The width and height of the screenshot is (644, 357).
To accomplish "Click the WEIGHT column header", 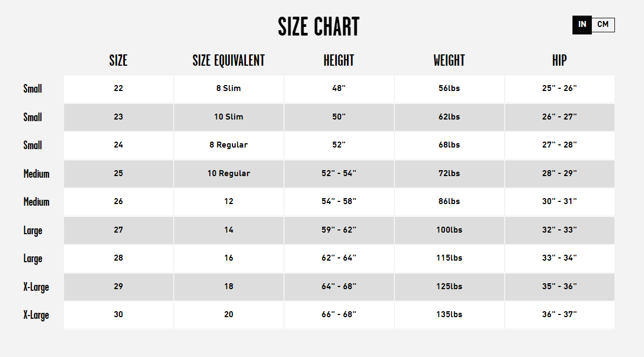I will click(x=449, y=60).
